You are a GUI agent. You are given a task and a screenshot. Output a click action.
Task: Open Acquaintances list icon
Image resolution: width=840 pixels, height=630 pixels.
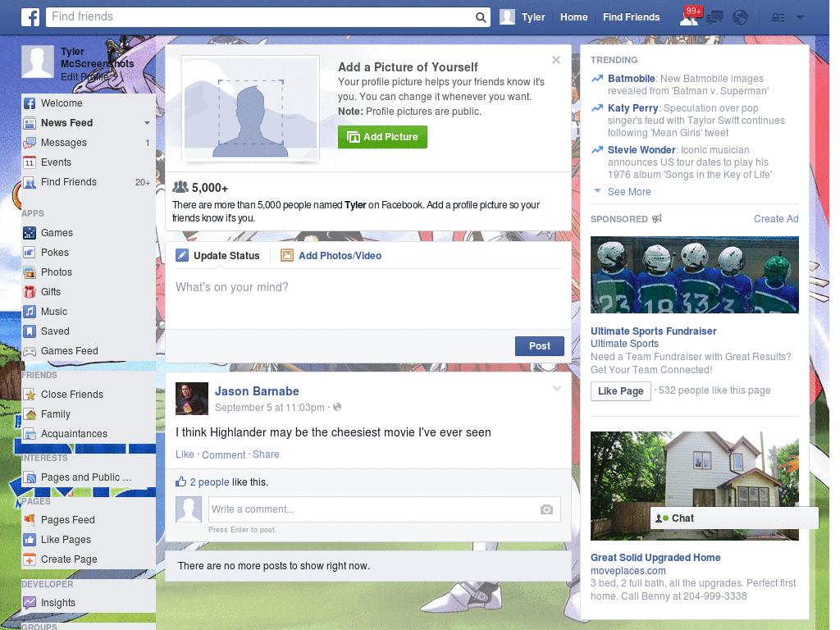(x=30, y=434)
